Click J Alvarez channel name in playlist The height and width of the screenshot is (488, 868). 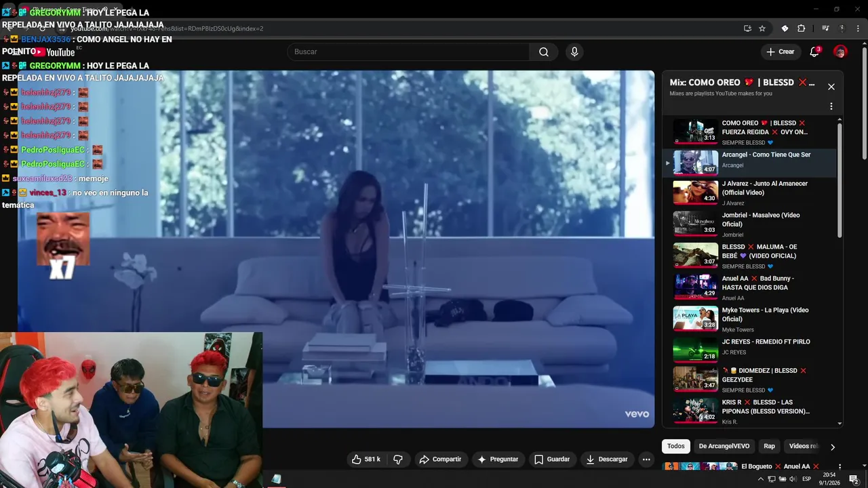pyautogui.click(x=733, y=203)
